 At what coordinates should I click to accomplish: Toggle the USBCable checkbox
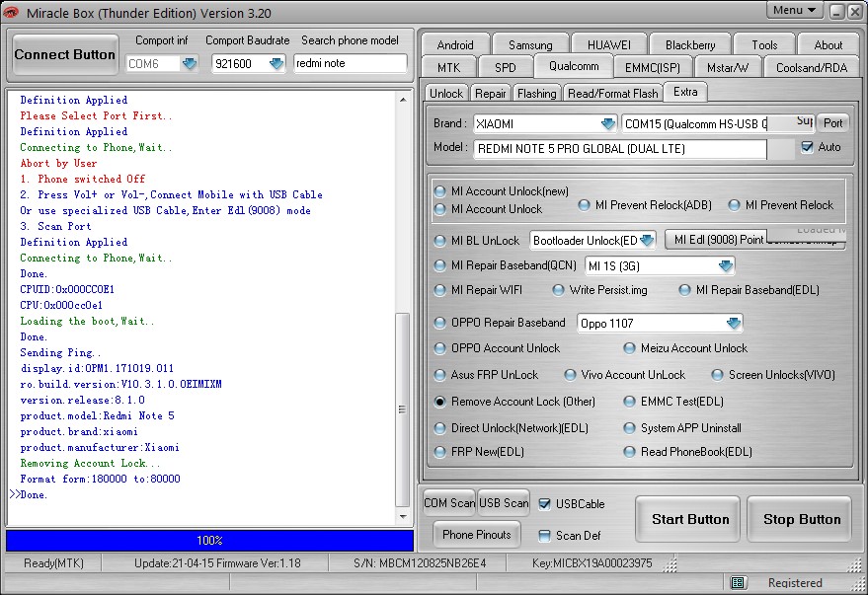tap(545, 504)
